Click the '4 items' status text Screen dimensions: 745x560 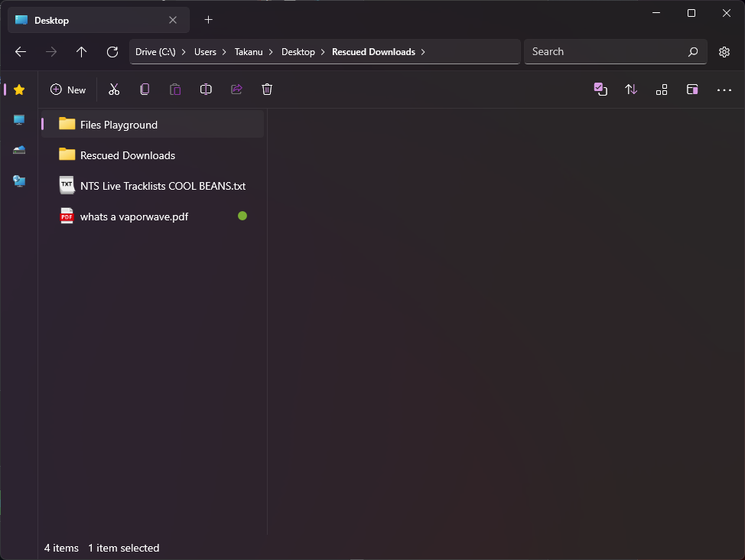61,548
